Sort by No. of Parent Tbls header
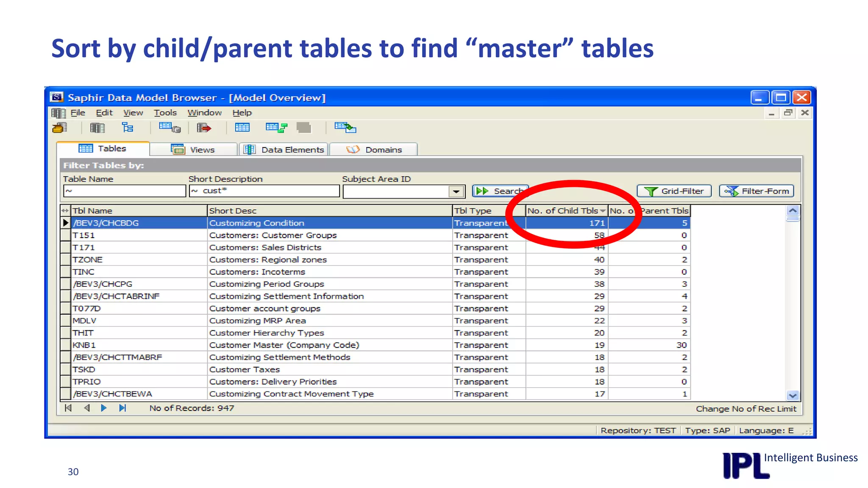 649,211
